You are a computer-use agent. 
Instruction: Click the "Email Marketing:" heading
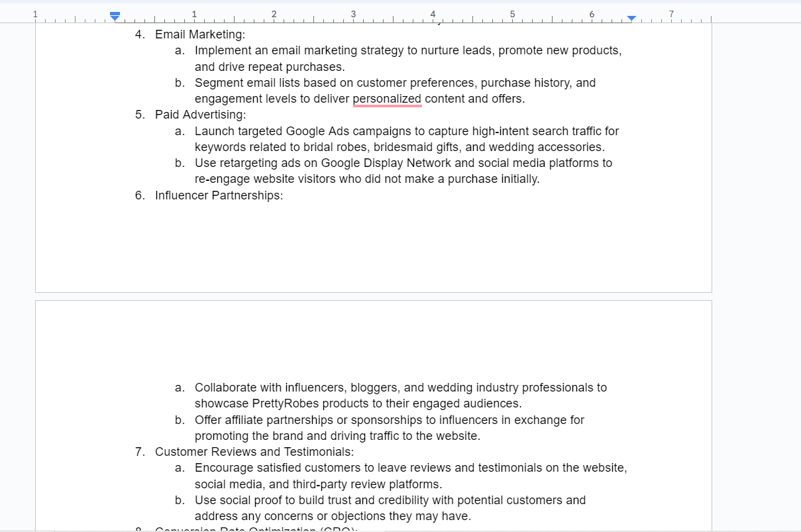(x=200, y=34)
